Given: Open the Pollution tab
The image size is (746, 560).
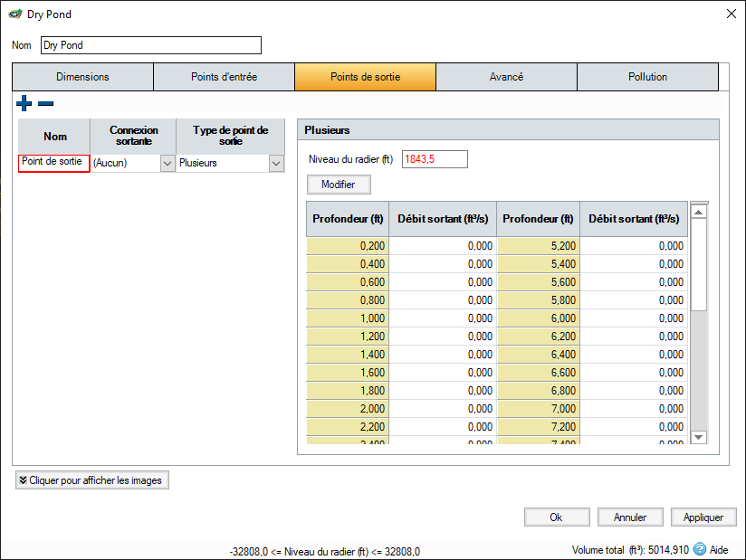Looking at the screenshot, I should [x=647, y=77].
